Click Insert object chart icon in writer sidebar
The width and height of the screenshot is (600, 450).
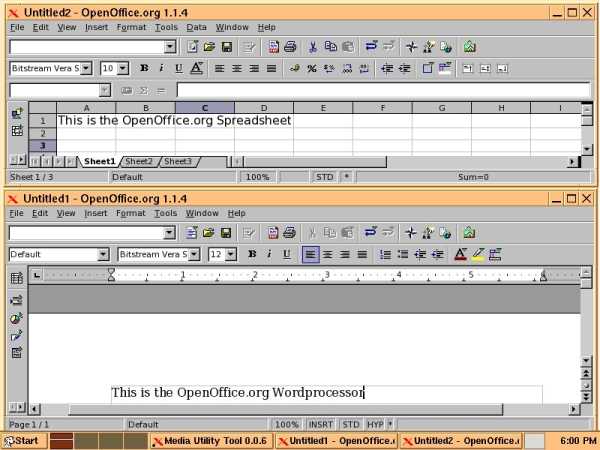tap(16, 318)
